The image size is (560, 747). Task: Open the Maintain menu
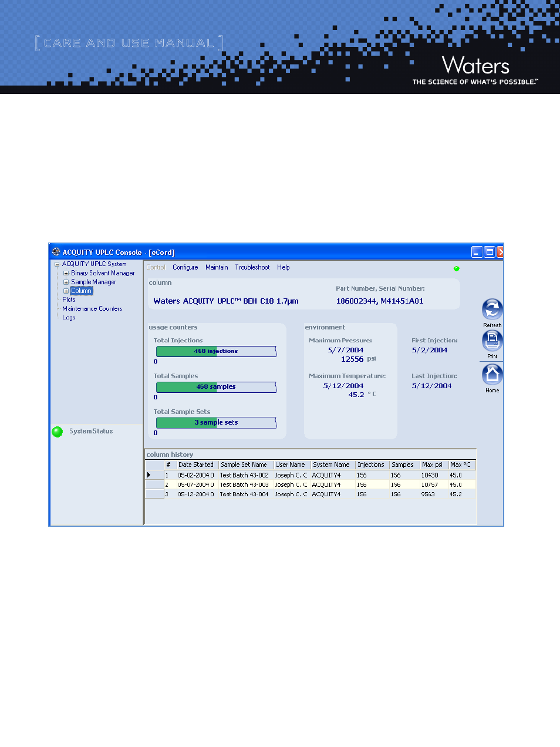(217, 267)
